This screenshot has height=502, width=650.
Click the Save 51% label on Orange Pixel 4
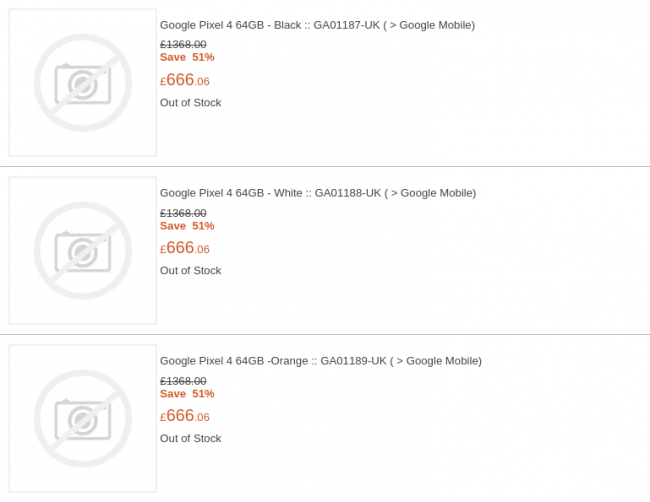click(187, 393)
